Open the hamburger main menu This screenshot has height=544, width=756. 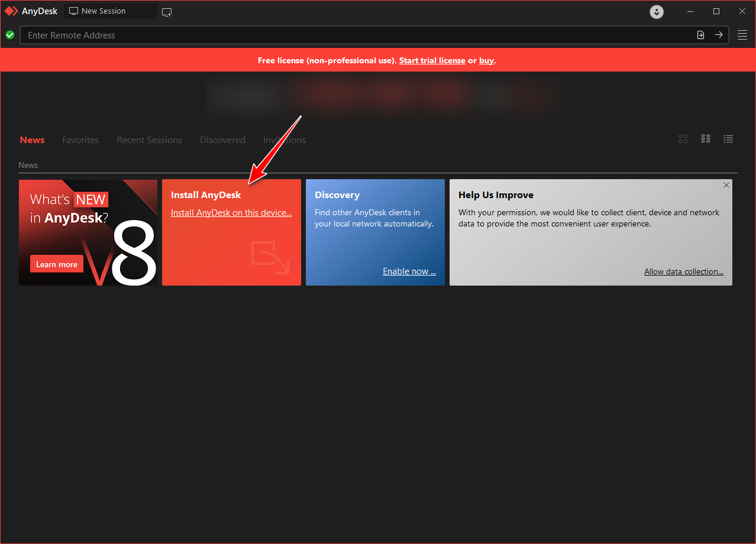742,35
